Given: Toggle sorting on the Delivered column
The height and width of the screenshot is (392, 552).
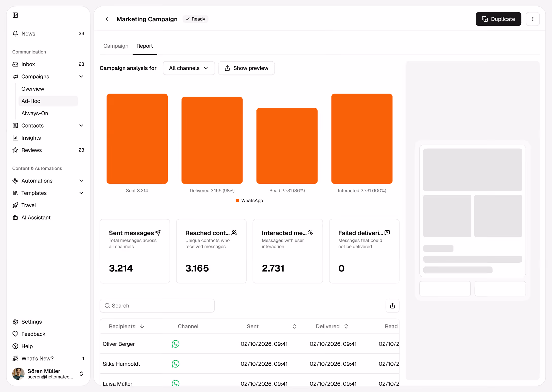Looking at the screenshot, I should (x=346, y=326).
